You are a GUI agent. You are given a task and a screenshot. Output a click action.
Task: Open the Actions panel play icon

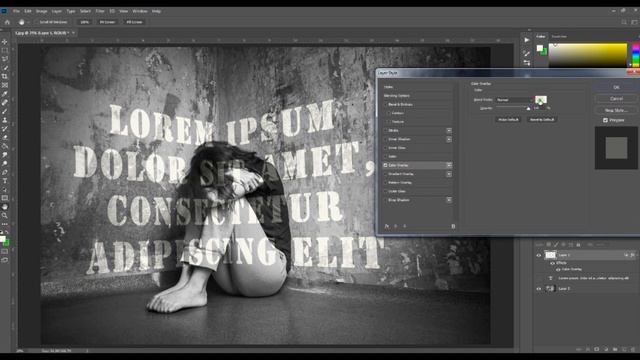(x=527, y=40)
